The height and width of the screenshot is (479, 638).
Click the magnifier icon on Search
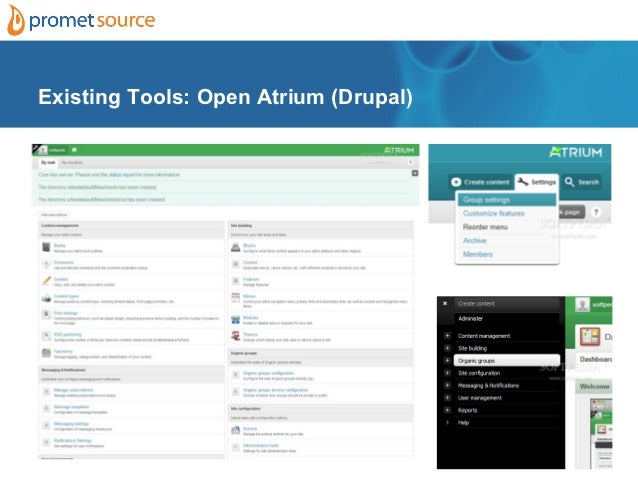[x=569, y=182]
